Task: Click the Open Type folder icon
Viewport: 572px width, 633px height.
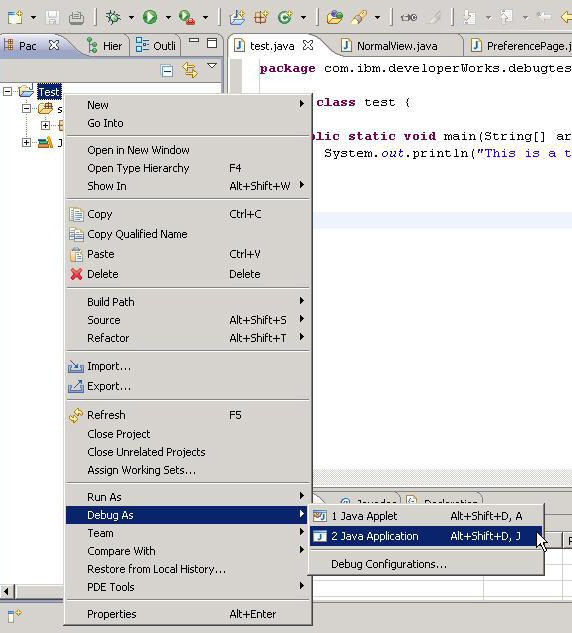Action: pos(335,17)
